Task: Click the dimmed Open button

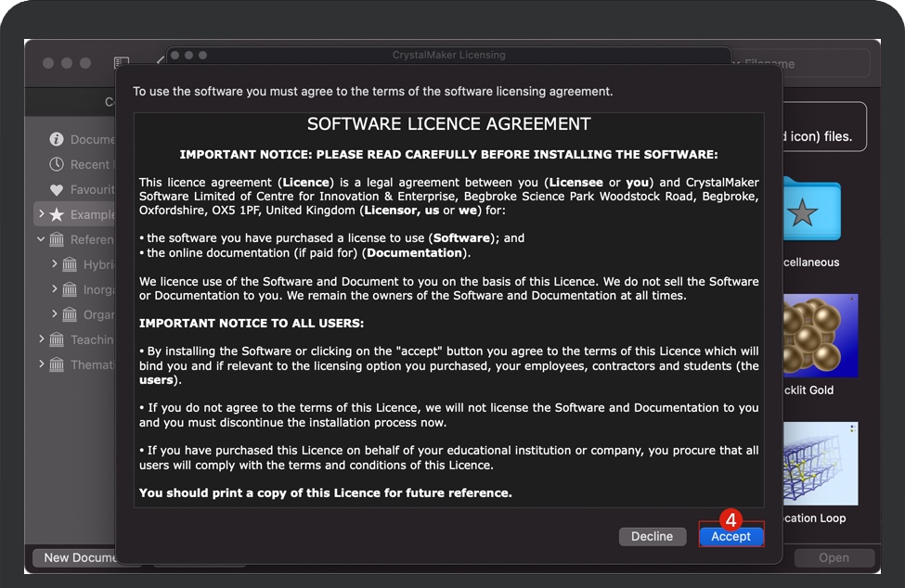Action: pyautogui.click(x=834, y=557)
